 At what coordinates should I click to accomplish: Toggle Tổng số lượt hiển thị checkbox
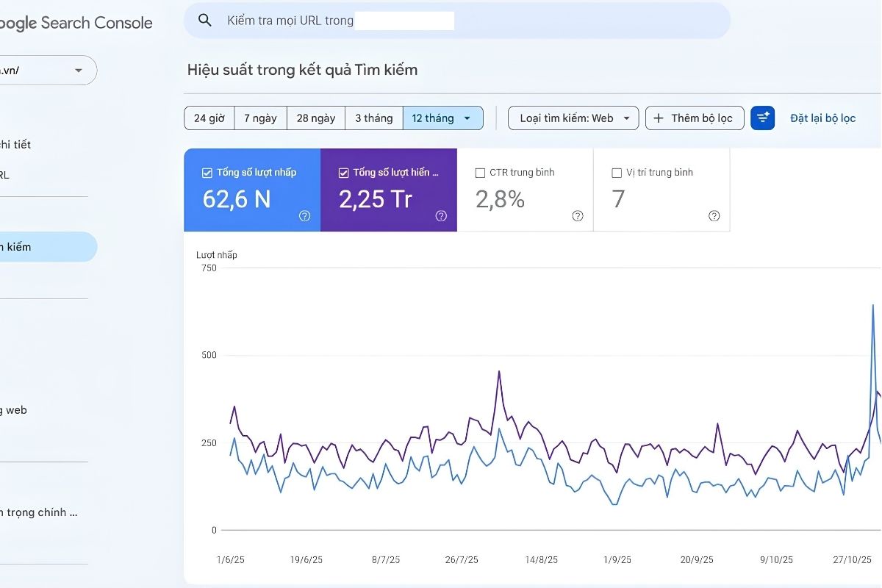tap(343, 173)
